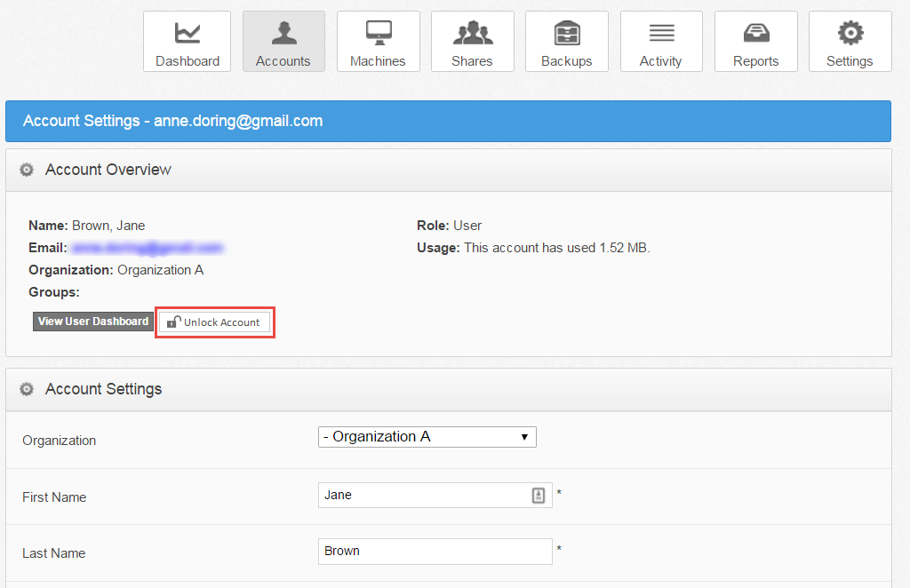Viewport: 910px width, 588px height.
Task: Click the Shares people icon
Action: pyautogui.click(x=472, y=33)
